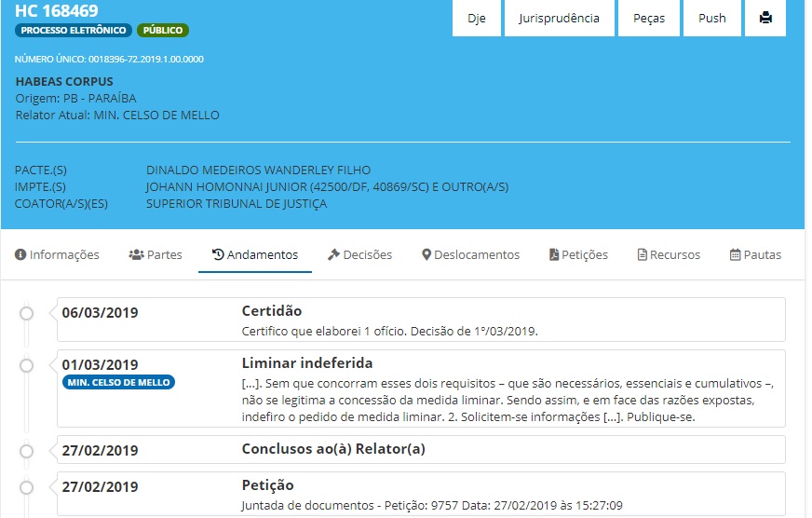Open the Dje button
Viewport: 812px width, 518px height.
click(x=477, y=19)
